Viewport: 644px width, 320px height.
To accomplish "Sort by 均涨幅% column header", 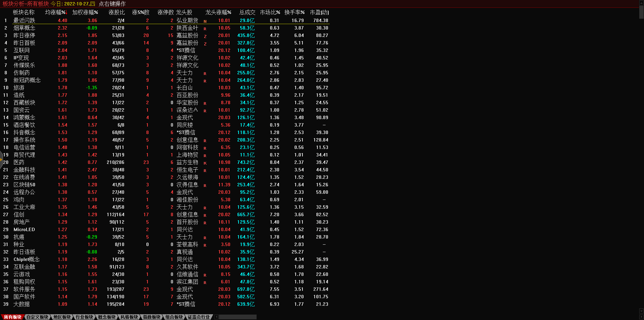I will pyautogui.click(x=56, y=13).
